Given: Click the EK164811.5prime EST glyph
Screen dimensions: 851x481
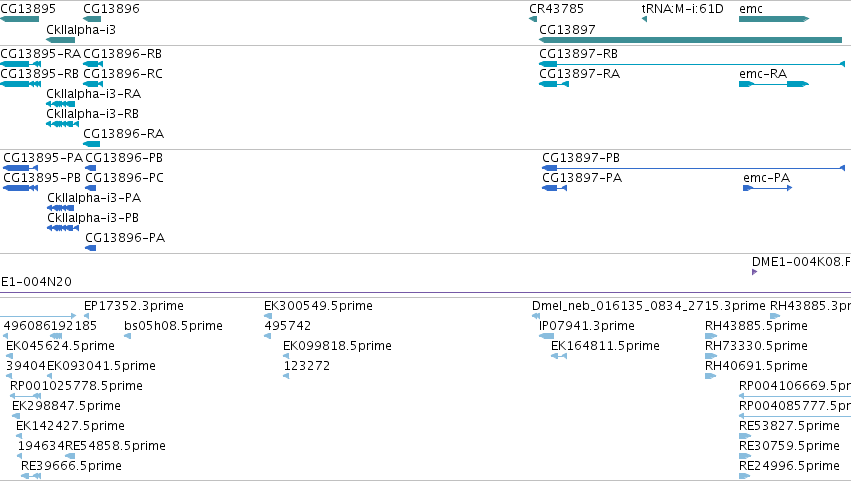Looking at the screenshot, I should [x=559, y=356].
